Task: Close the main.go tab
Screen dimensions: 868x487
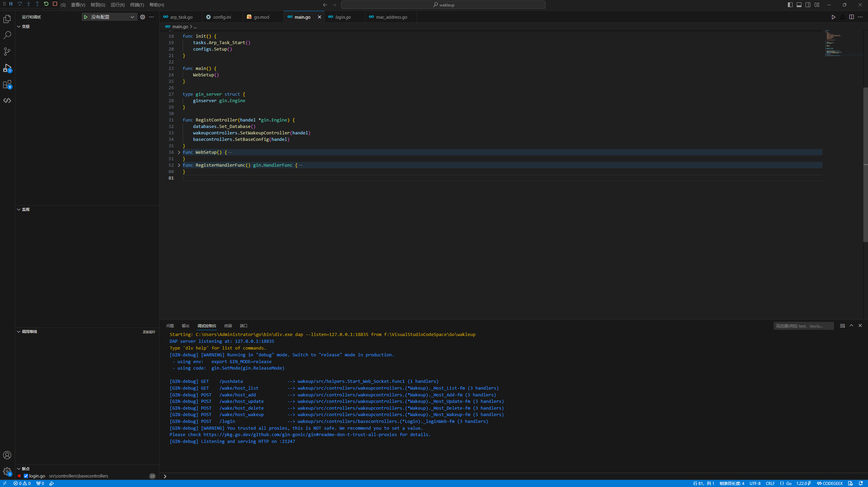Action: (x=319, y=17)
